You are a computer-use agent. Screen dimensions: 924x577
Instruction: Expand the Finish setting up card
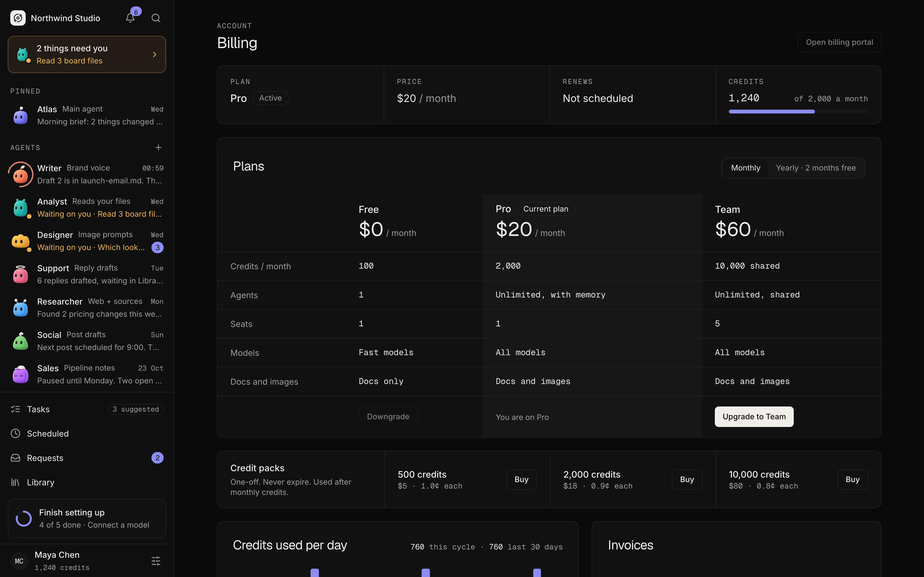(x=87, y=519)
